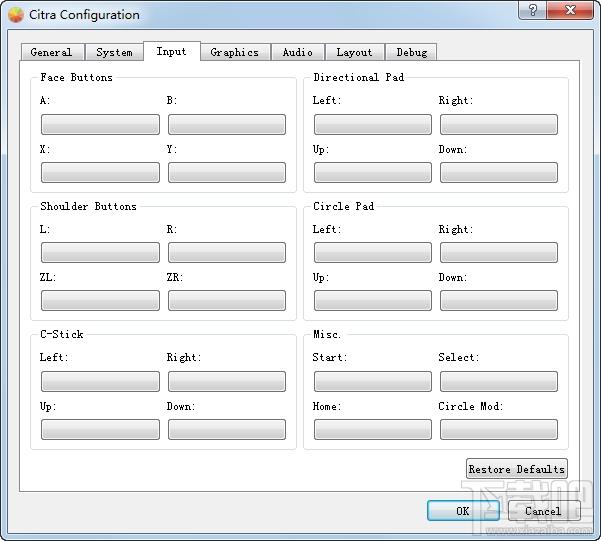Set the Home button binding
The width and height of the screenshot is (601, 541).
click(373, 429)
